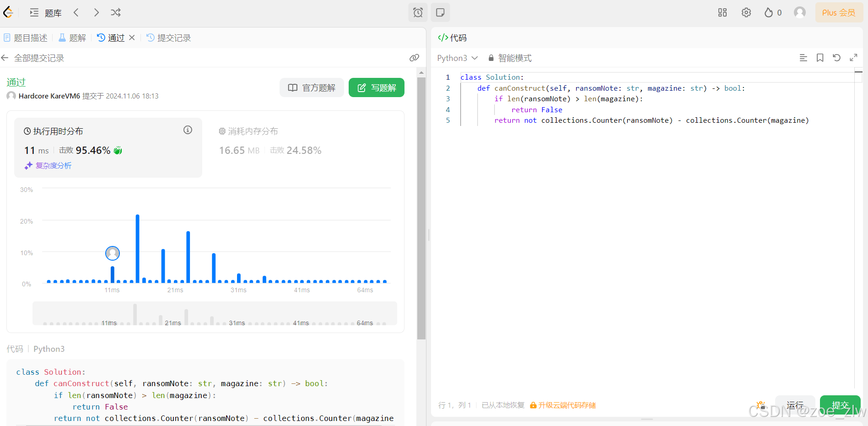This screenshot has height=426, width=868.
Task: Click the left panel vertical scrollbar
Action: [x=421, y=208]
